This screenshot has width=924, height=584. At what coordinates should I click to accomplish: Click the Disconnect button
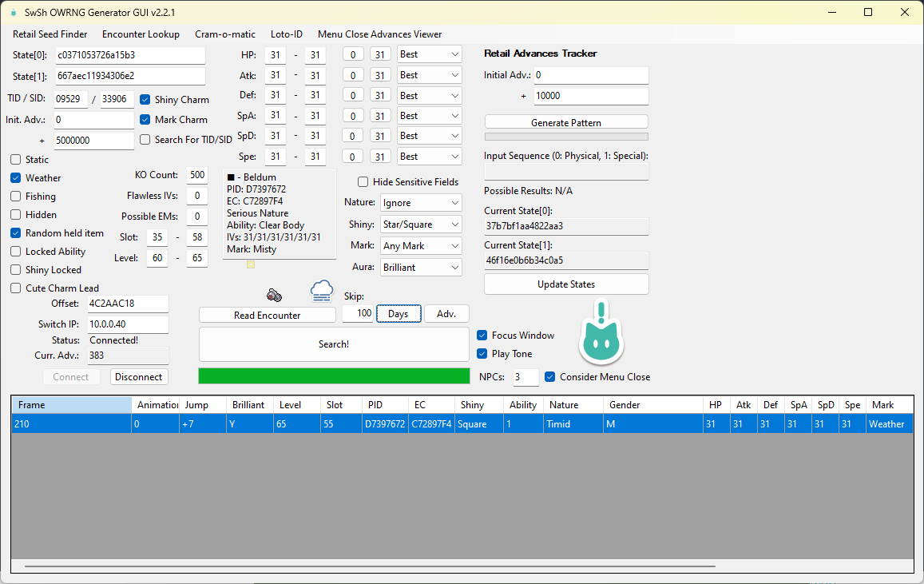click(138, 376)
